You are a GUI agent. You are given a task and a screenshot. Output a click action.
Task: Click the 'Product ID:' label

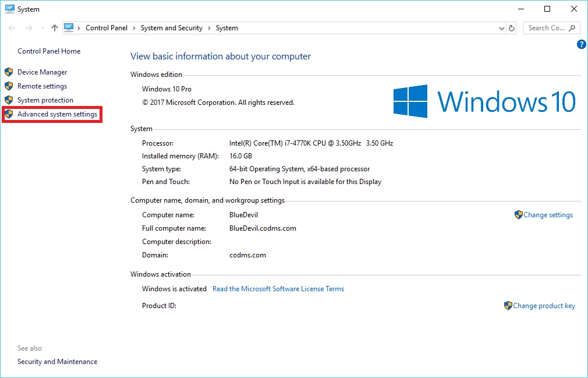pyautogui.click(x=159, y=306)
